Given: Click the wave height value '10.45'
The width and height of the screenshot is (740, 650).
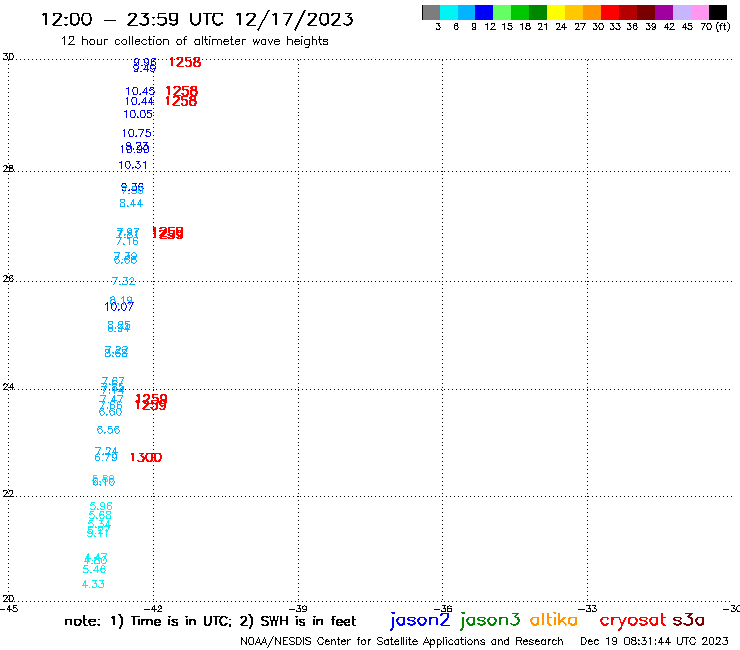Looking at the screenshot, I should [x=140, y=91].
